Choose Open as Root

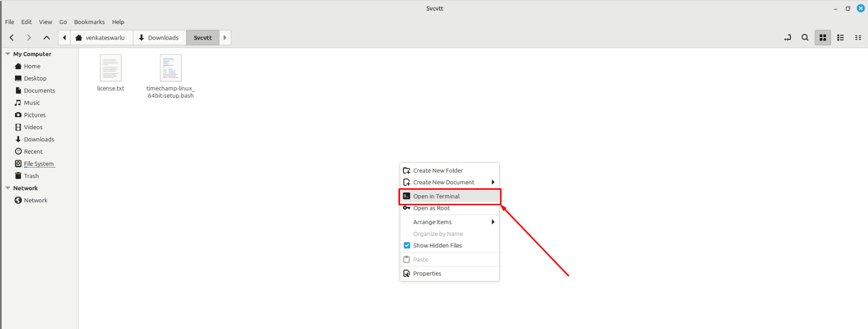(x=450, y=208)
